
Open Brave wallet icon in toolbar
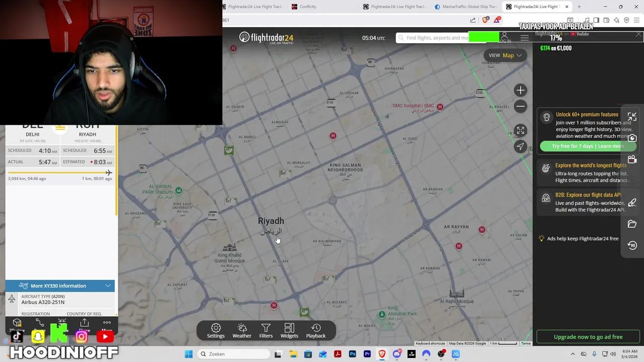[606, 20]
